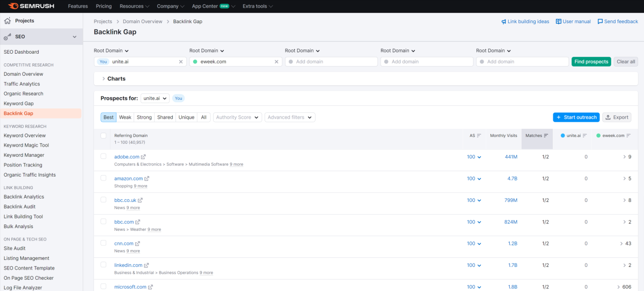Expand cnn.com eweek.com backlinks 43

(625, 243)
